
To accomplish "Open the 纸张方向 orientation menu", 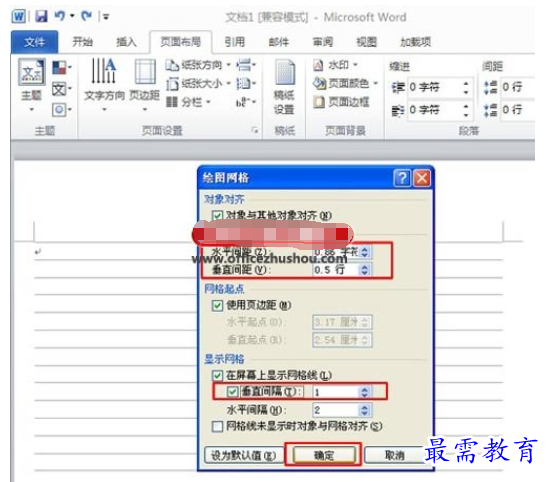I will (198, 65).
